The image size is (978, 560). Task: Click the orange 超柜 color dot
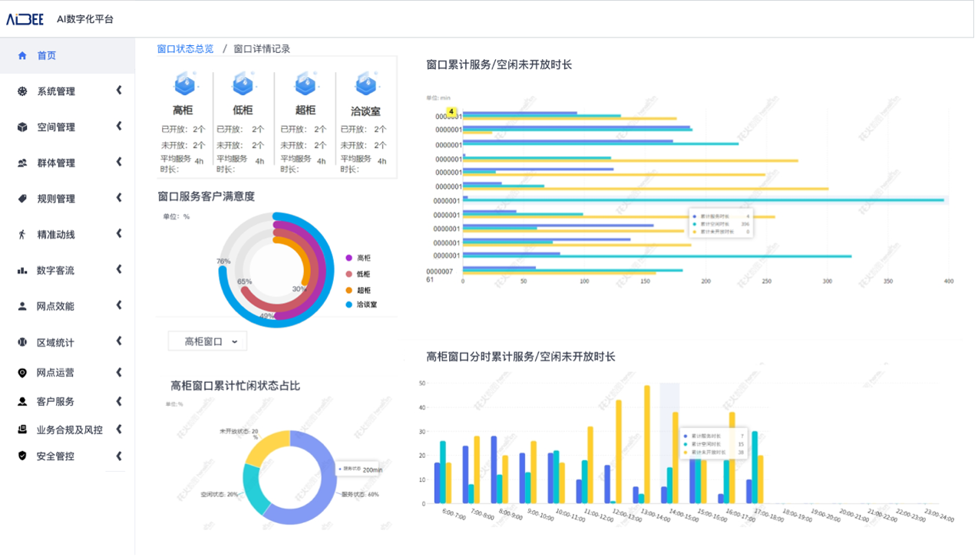coord(348,290)
